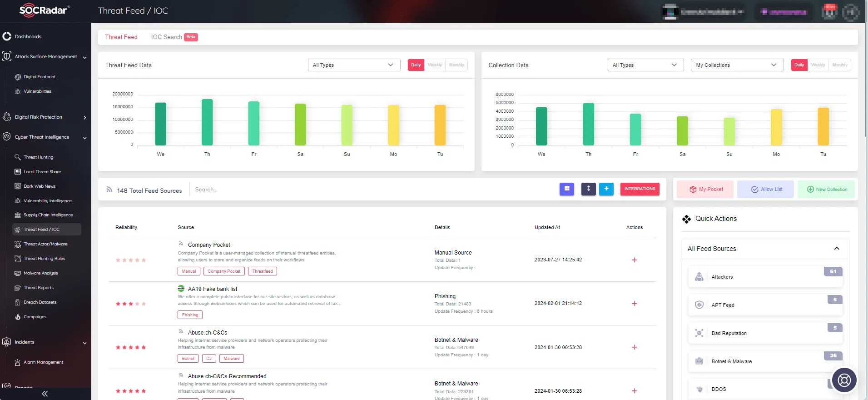The image size is (868, 400).
Task: Select Weekly range for Collection Data
Action: [818, 65]
